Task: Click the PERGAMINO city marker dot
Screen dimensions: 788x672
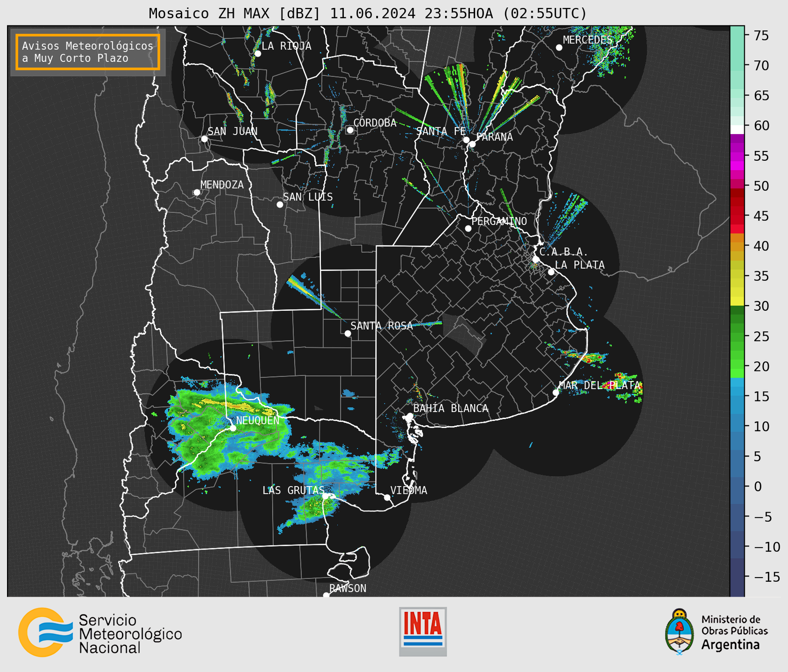Action: [468, 229]
